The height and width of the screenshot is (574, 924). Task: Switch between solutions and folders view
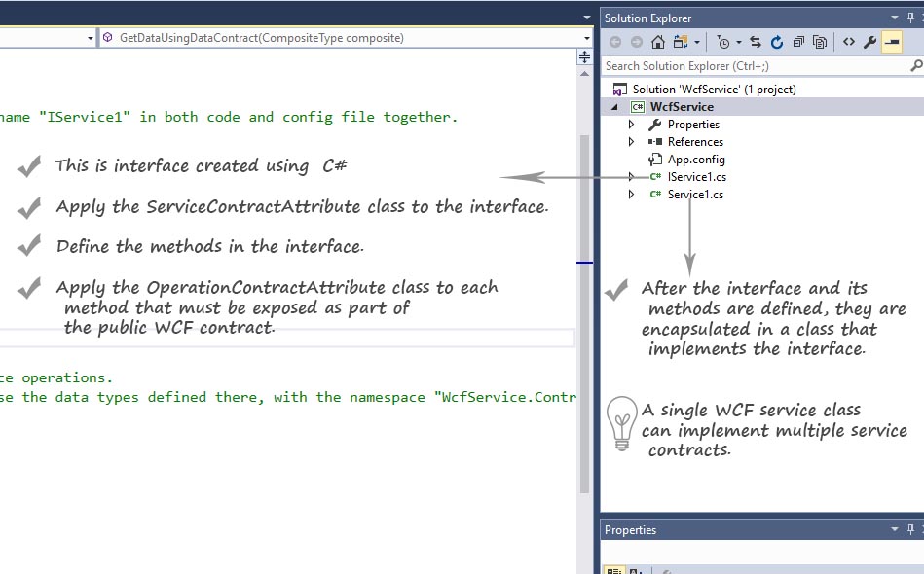[x=681, y=42]
